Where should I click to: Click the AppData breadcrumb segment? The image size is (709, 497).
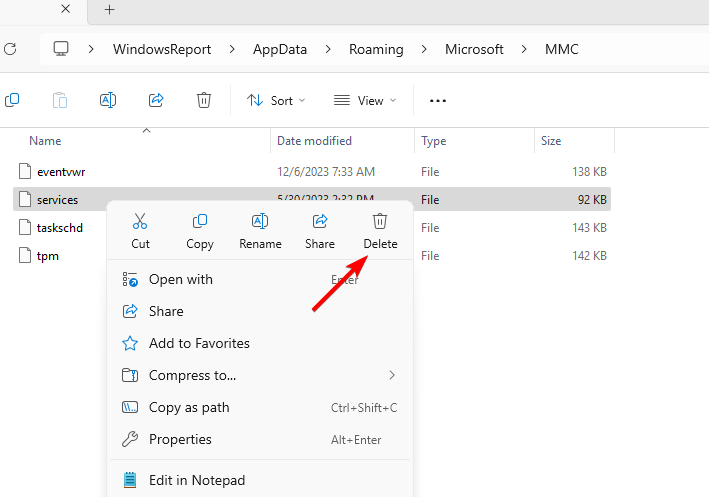279,49
